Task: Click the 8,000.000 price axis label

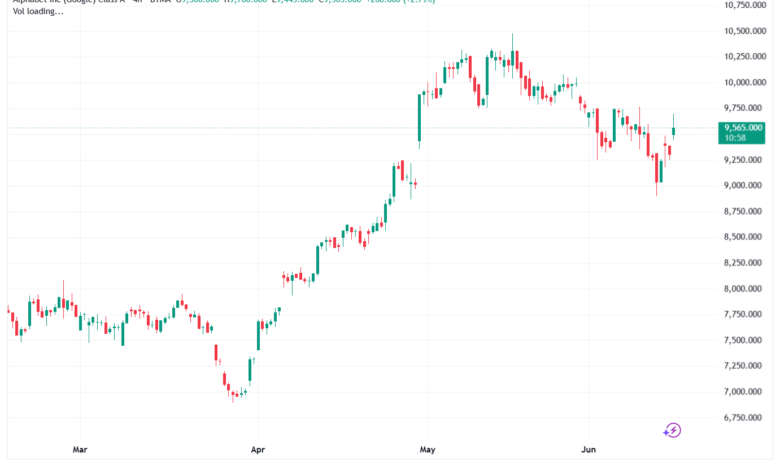Action: pyautogui.click(x=743, y=289)
